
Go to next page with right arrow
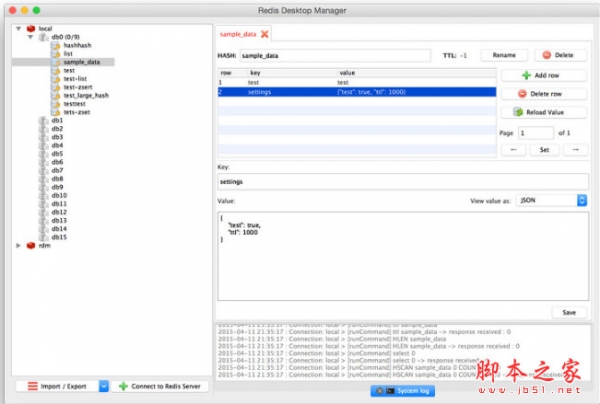[x=576, y=150]
